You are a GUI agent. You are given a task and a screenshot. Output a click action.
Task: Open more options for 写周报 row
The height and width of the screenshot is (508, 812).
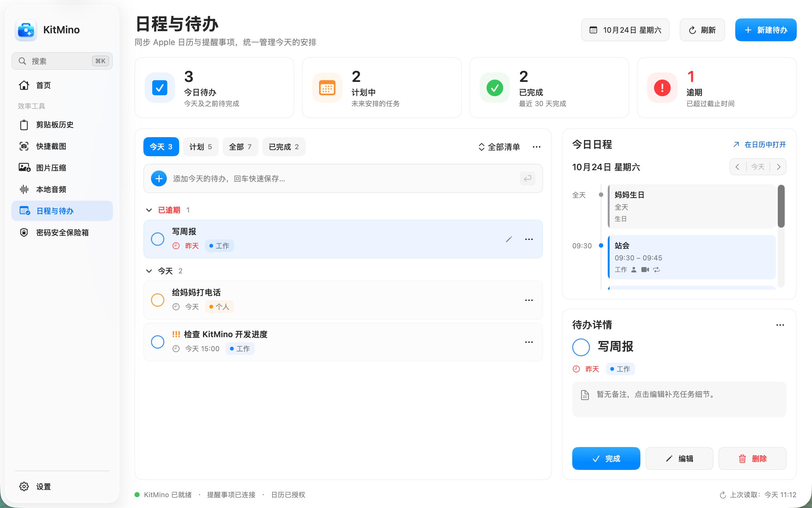[529, 239]
